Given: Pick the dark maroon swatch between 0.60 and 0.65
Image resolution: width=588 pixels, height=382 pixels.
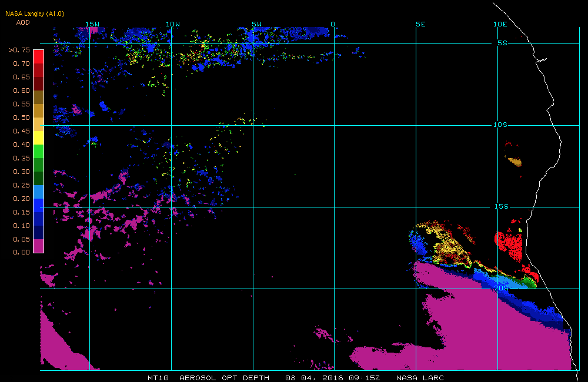Looking at the screenshot, I should coord(39,83).
